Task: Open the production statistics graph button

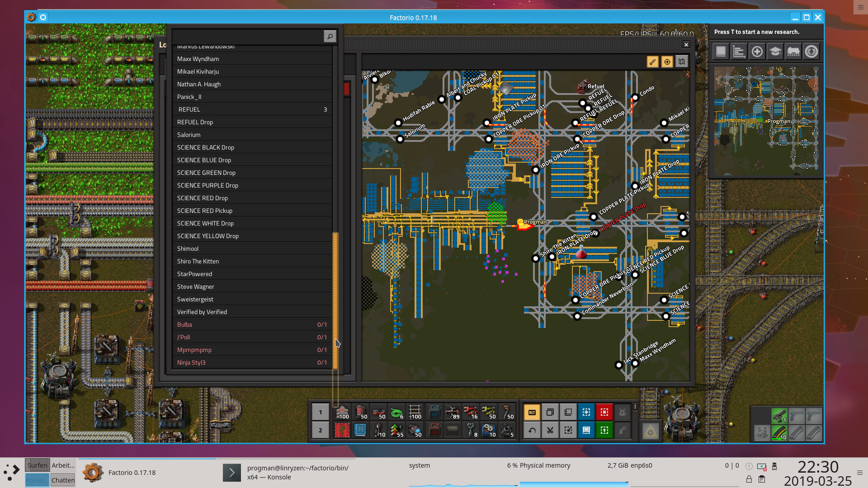Action: tap(739, 52)
